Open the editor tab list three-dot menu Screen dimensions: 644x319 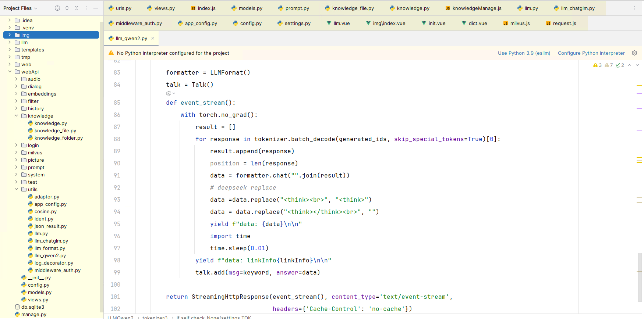pyautogui.click(x=635, y=8)
